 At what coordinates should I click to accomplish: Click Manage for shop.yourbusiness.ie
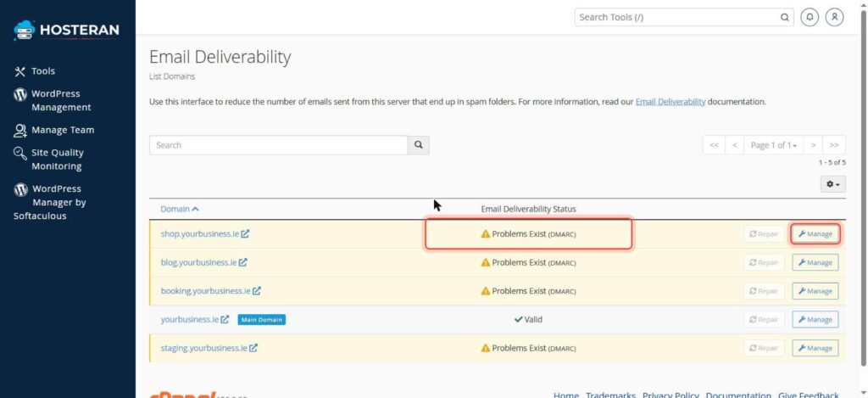coord(815,234)
